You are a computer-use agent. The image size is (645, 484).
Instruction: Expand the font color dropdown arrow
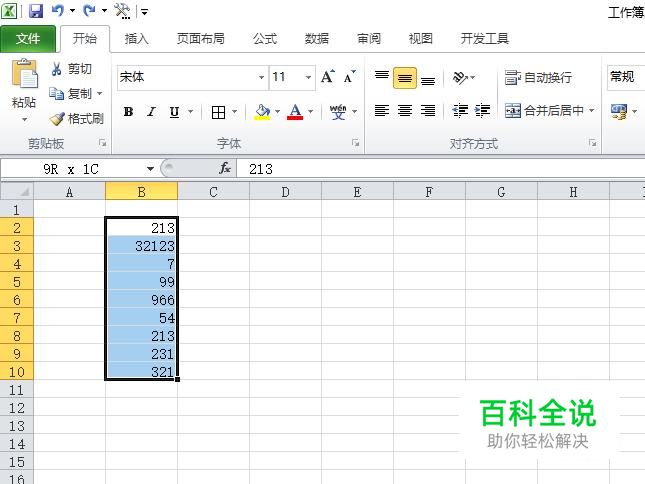click(311, 111)
